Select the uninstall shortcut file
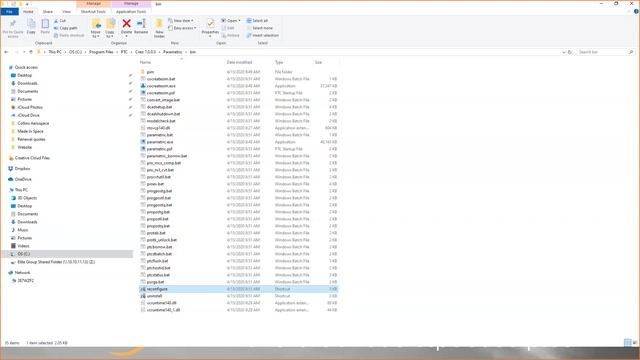The width and height of the screenshot is (640, 360). (x=238, y=296)
